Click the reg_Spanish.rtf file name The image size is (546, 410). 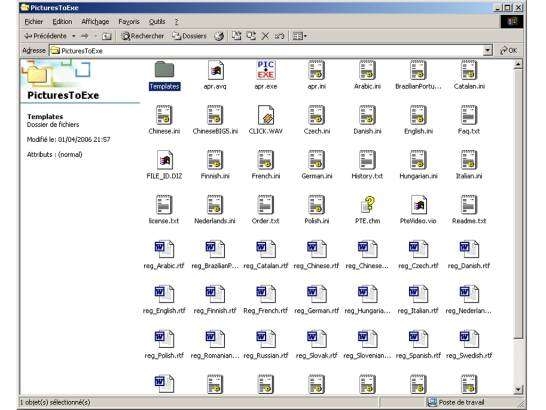pyautogui.click(x=418, y=356)
